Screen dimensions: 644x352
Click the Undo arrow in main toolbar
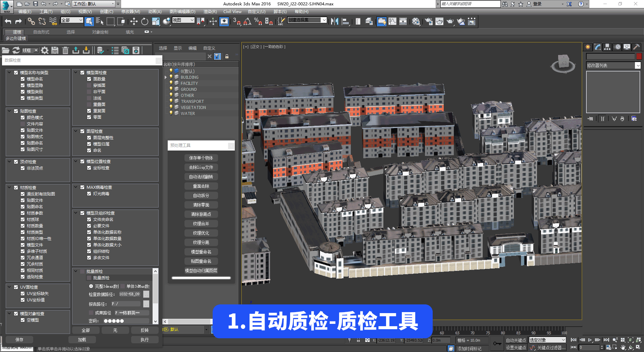point(8,22)
